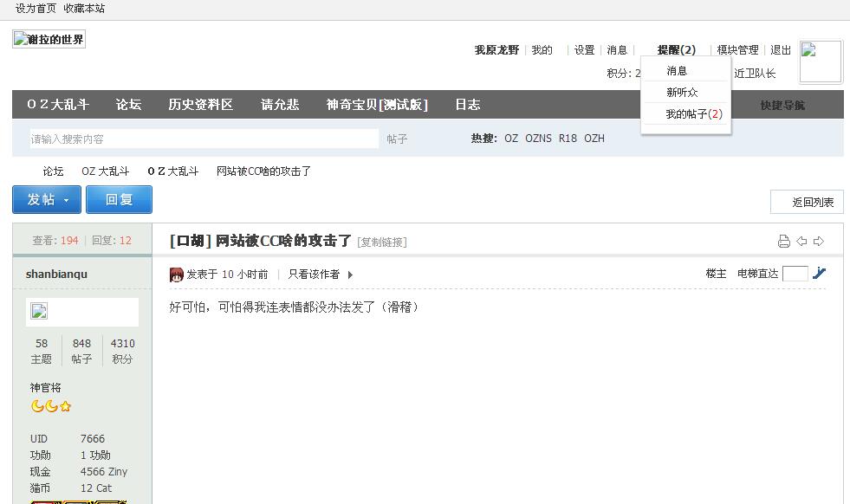Image resolution: width=850 pixels, height=504 pixels.
Task: Click the 1 功勋 value
Action: pos(95,456)
